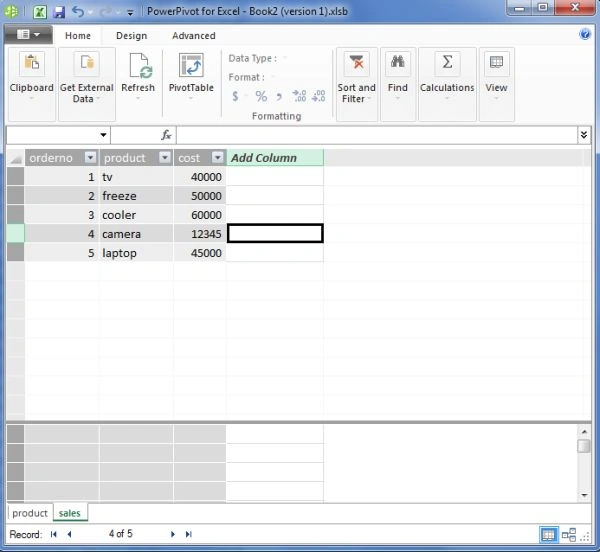Image resolution: width=600 pixels, height=552 pixels.
Task: Apply currency format with dollar icon
Action: coord(235,96)
